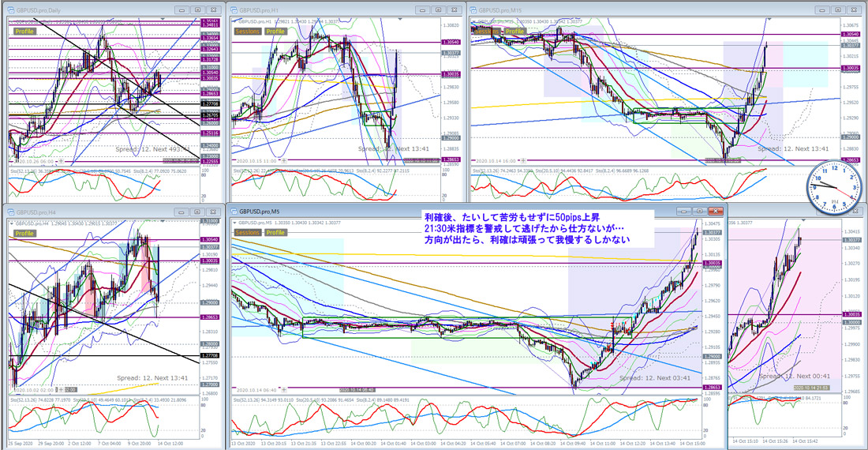Screen dimensions: 868x450
Task: Click the Profile button on the Daily chart
Action: pyautogui.click(x=24, y=32)
